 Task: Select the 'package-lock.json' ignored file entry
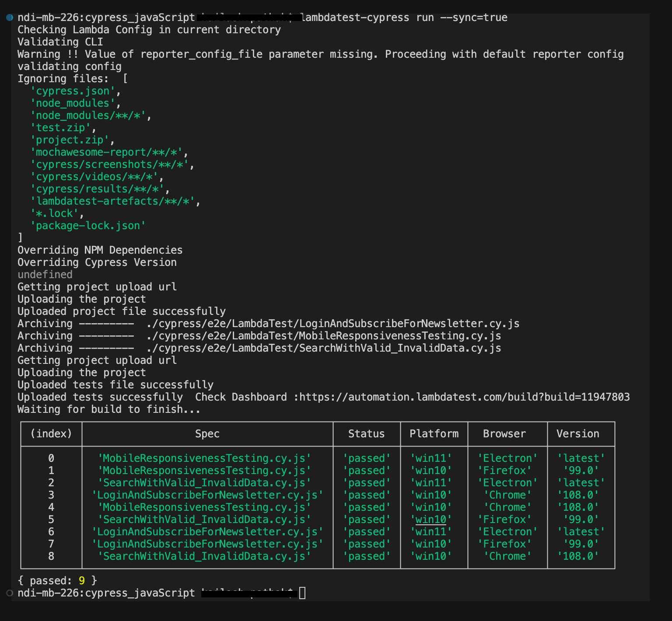[x=87, y=225]
